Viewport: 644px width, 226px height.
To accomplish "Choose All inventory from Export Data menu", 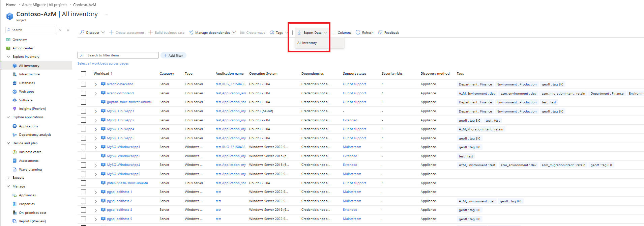I will (307, 43).
